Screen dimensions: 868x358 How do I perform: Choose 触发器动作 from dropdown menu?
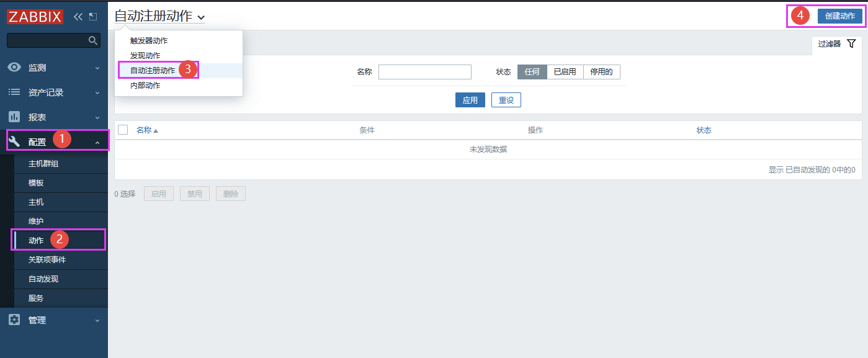pos(149,41)
